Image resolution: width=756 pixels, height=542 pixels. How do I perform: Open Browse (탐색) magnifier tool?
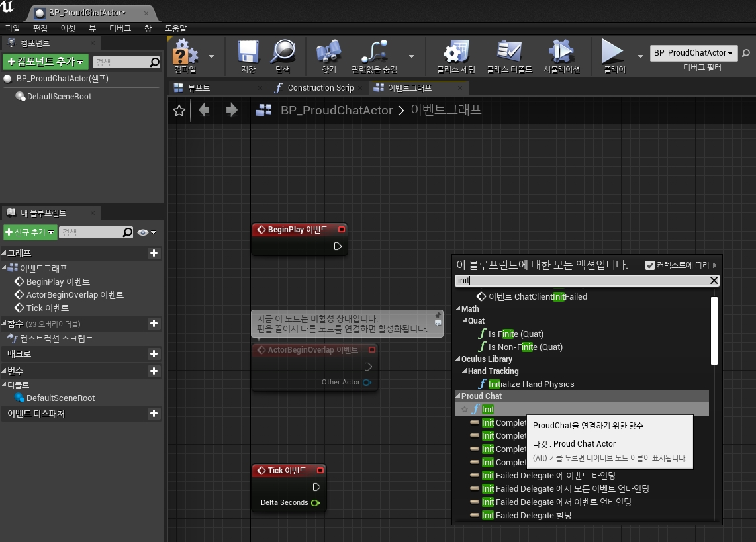(x=283, y=52)
